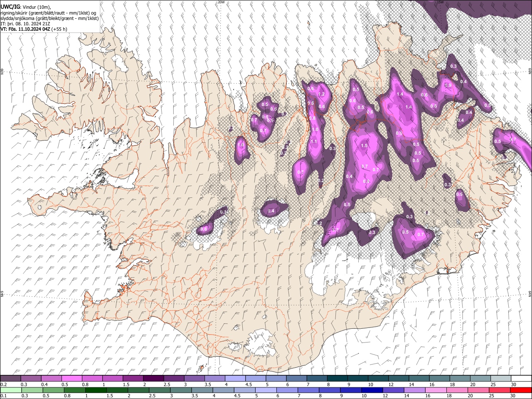
Task: Click the pale green 0.1 swatch in lower legend
Action: (11, 390)
